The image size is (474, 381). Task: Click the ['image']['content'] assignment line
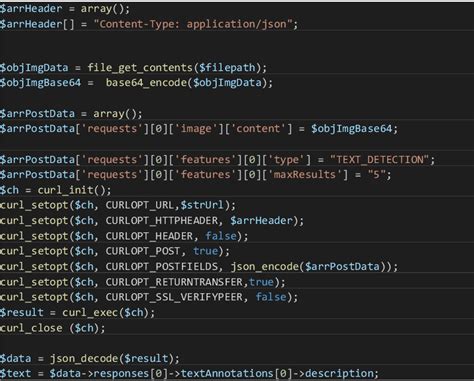pos(199,129)
